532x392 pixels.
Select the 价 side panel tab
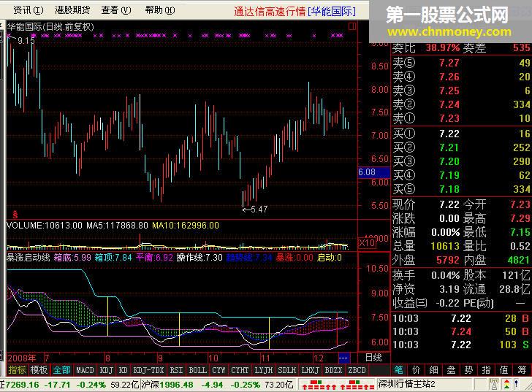pos(417,370)
